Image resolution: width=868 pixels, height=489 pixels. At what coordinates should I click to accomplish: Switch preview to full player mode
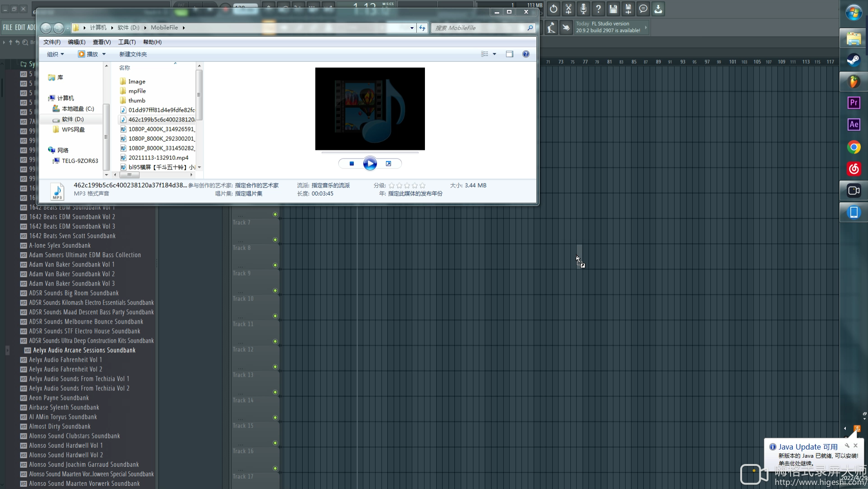pyautogui.click(x=388, y=163)
